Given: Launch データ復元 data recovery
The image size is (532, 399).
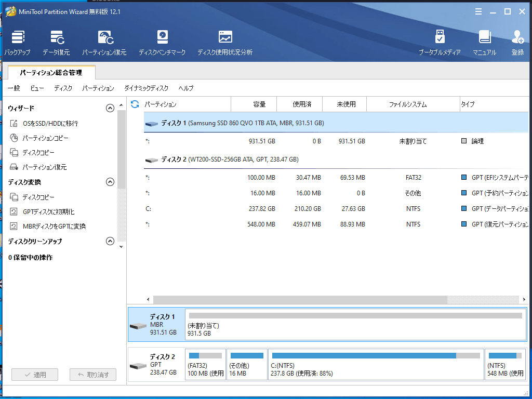Looking at the screenshot, I should point(56,43).
